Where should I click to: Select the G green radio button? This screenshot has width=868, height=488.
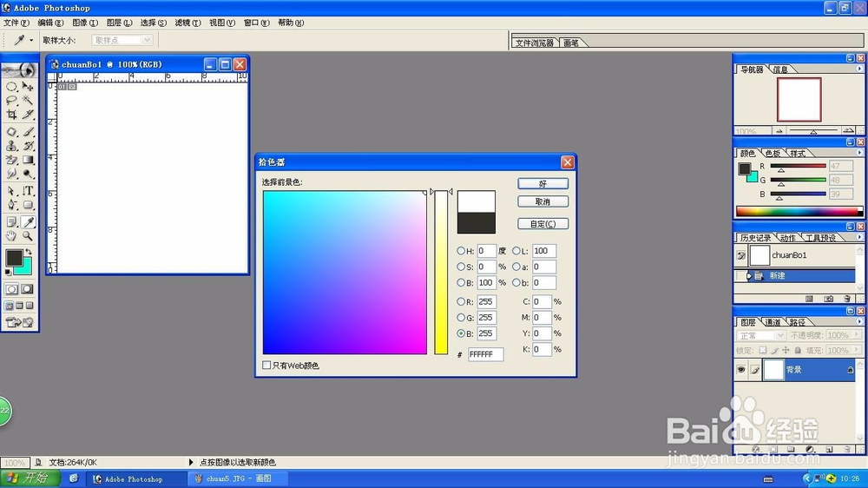click(461, 318)
